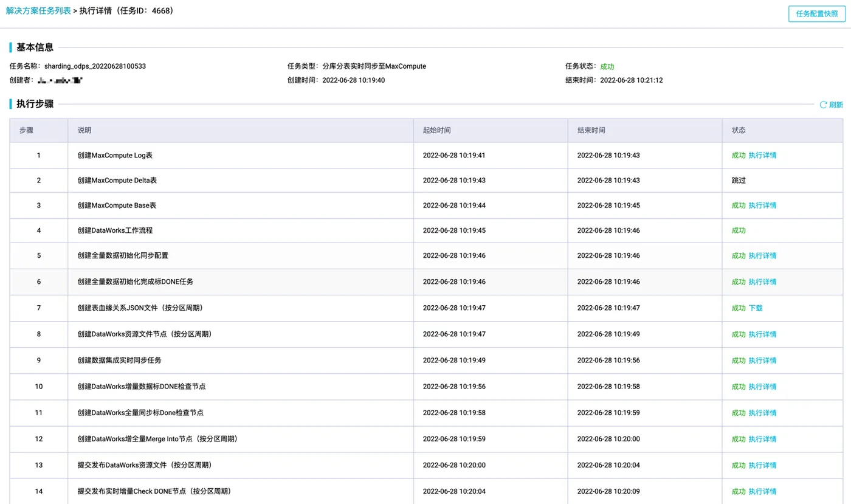The image size is (851, 504).
Task: Click the end time 2022-06-28 10:21:12
Action: (631, 80)
